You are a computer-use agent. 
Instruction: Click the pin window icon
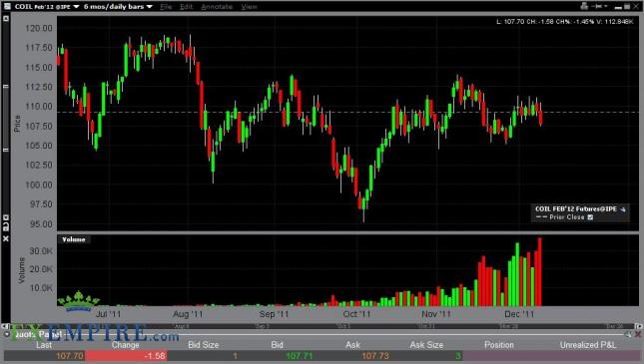click(x=599, y=6)
